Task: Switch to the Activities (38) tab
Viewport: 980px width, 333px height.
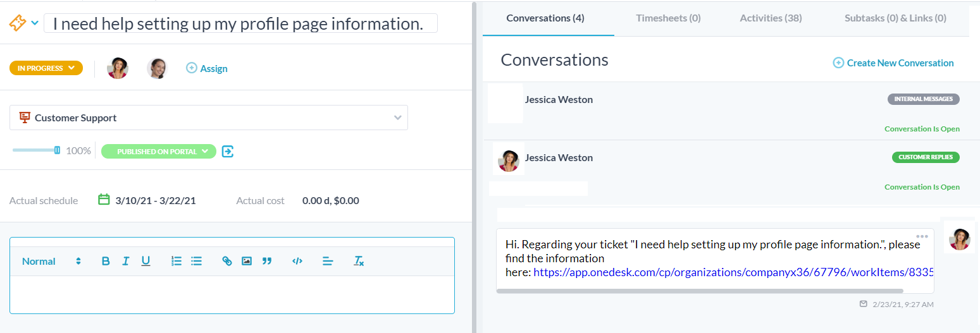Action: [771, 18]
